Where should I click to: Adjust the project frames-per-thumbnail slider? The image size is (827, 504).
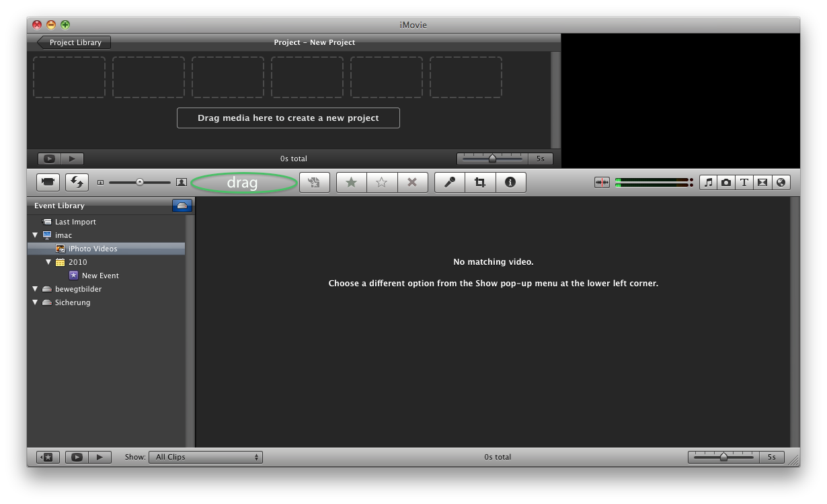point(492,159)
